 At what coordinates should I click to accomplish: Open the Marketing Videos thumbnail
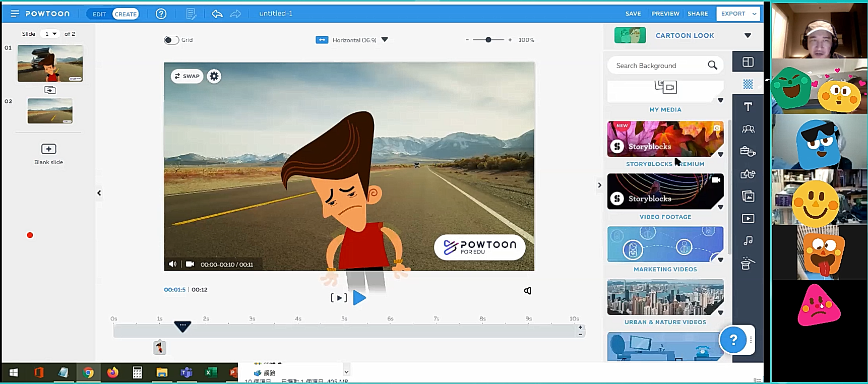tap(665, 244)
